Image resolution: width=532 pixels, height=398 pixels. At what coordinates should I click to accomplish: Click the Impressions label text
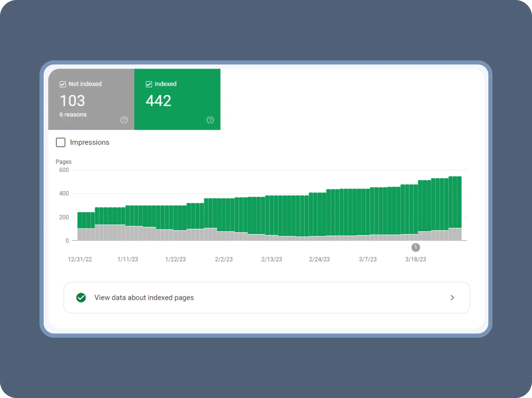pos(90,142)
